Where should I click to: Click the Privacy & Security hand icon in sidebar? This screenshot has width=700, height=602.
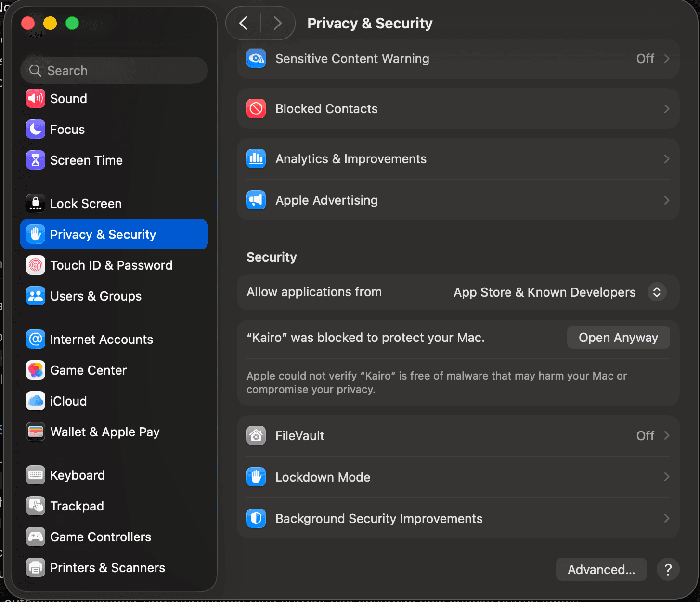[x=36, y=235]
